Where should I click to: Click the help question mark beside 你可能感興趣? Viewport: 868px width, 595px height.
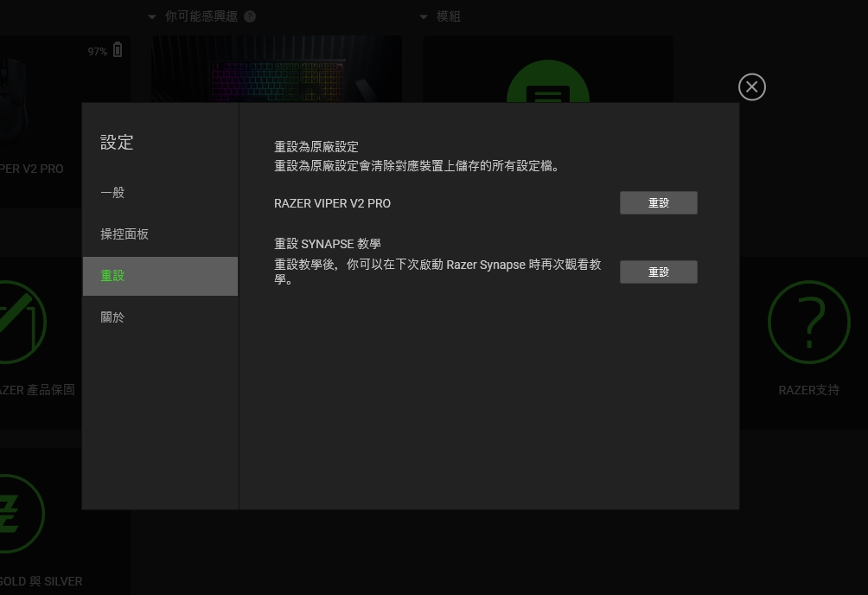point(250,16)
